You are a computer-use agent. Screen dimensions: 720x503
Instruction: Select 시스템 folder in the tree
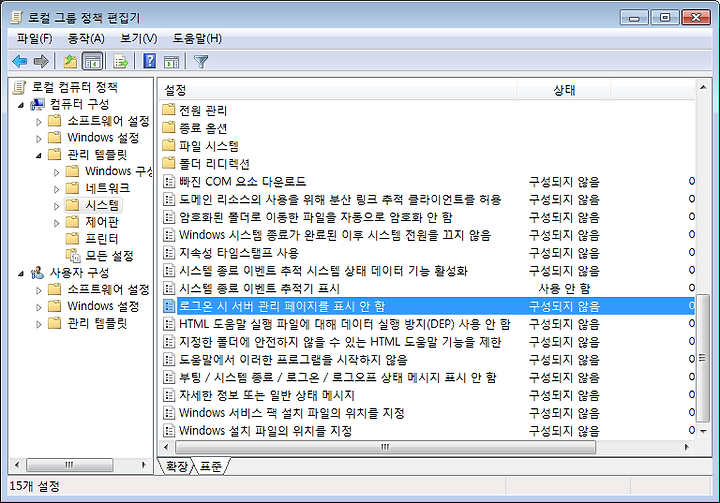pyautogui.click(x=102, y=205)
